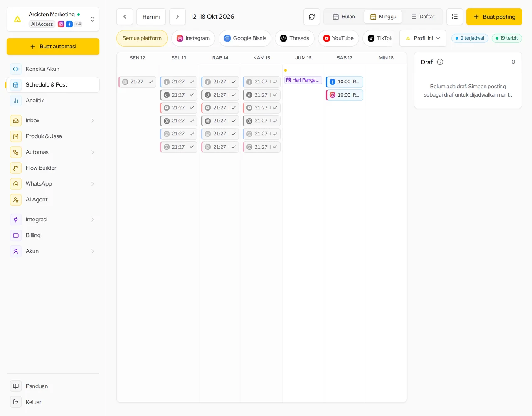The height and width of the screenshot is (416, 532).
Task: Open Produk & Jasa shopping bag icon
Action: click(x=16, y=136)
